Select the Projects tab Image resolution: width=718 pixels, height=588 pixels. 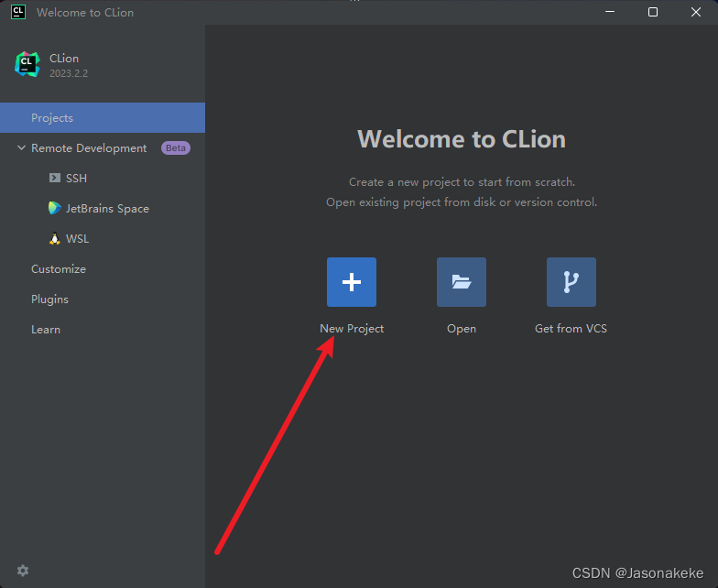[x=103, y=117]
